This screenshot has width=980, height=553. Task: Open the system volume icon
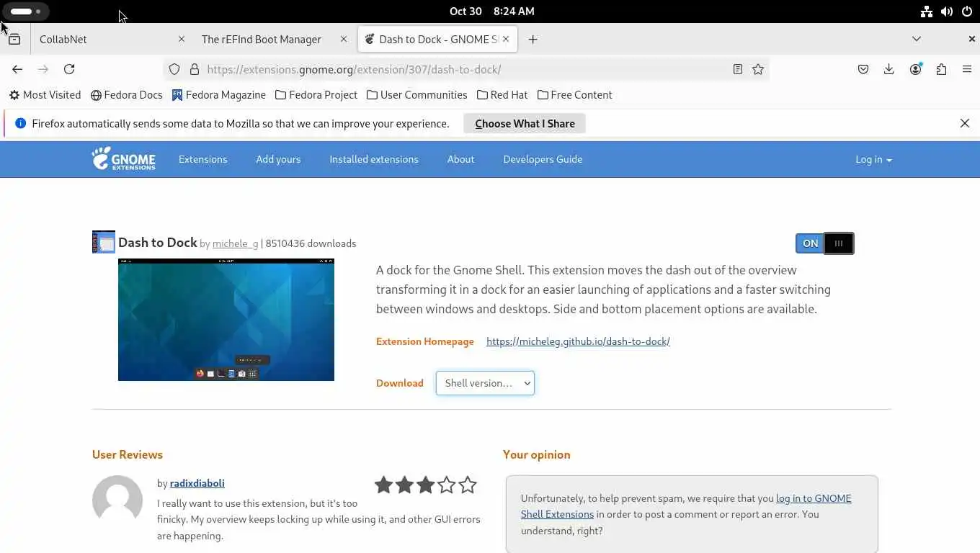(947, 12)
